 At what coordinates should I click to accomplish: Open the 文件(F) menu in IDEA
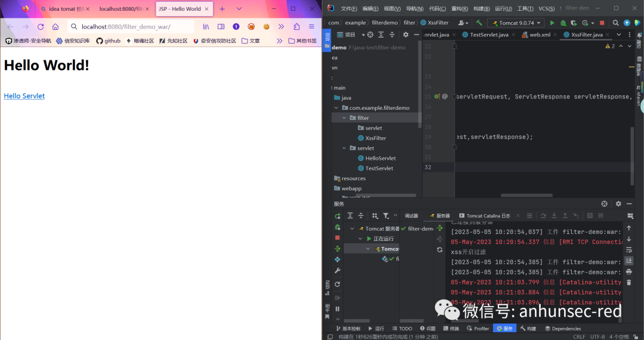point(349,8)
